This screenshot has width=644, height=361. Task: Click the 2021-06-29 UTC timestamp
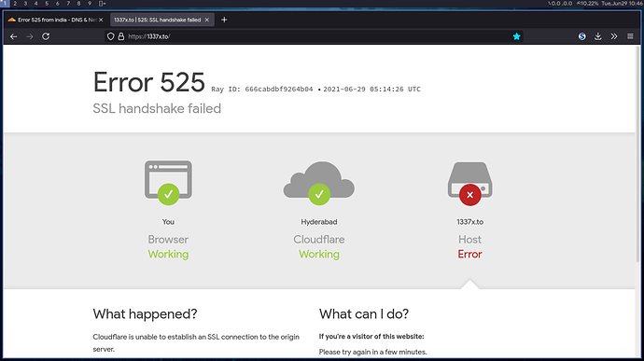(x=371, y=90)
